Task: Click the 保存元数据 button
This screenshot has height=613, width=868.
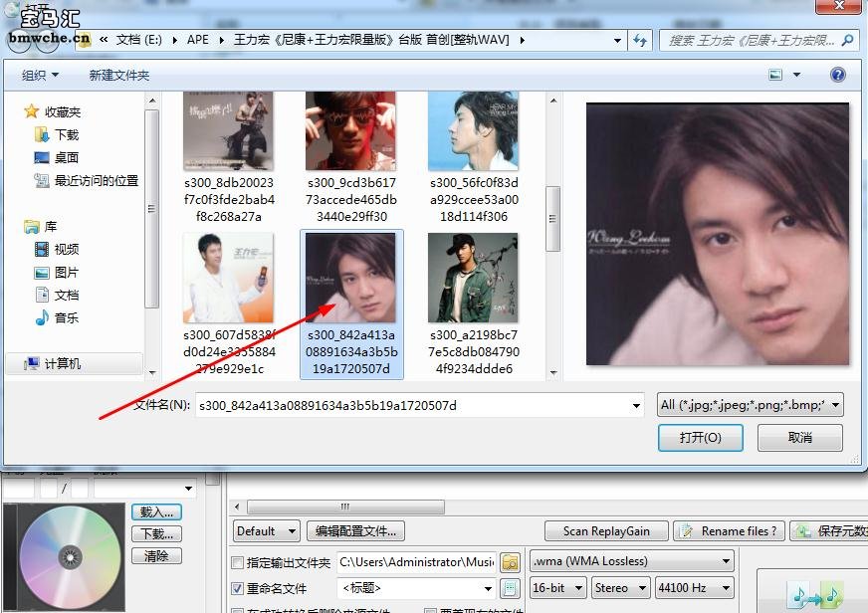Action: [829, 531]
